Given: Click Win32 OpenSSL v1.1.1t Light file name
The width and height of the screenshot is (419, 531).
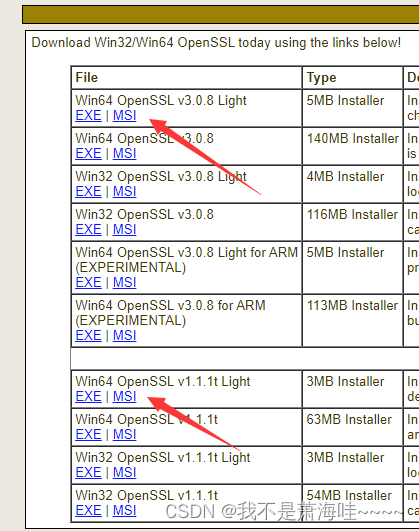Looking at the screenshot, I should tap(163, 458).
